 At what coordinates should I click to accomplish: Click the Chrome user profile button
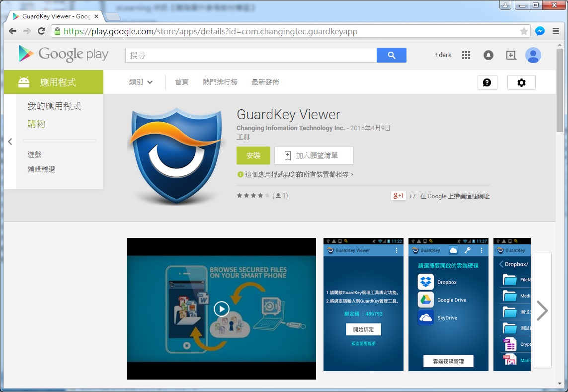(505, 4)
